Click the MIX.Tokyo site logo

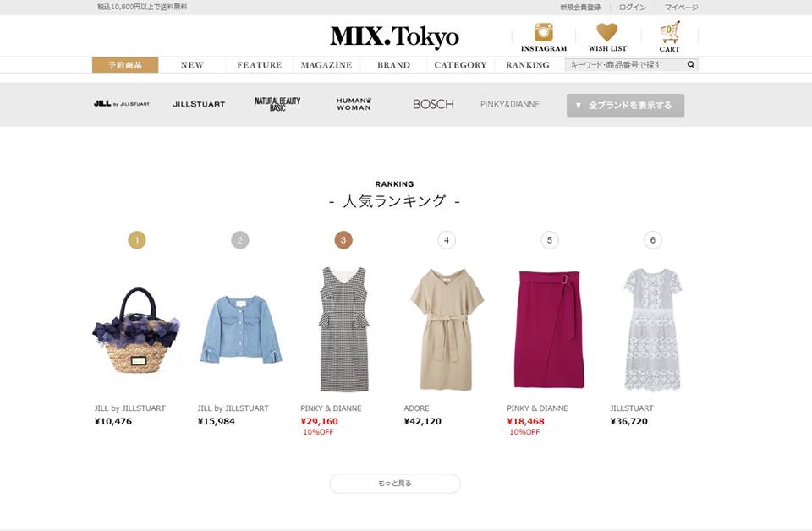click(x=395, y=36)
